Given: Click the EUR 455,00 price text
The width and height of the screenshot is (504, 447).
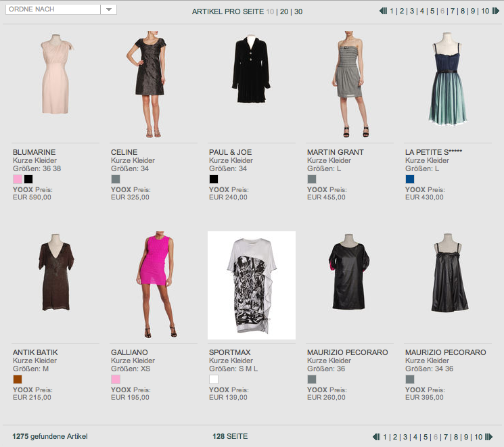Looking at the screenshot, I should click(326, 197).
